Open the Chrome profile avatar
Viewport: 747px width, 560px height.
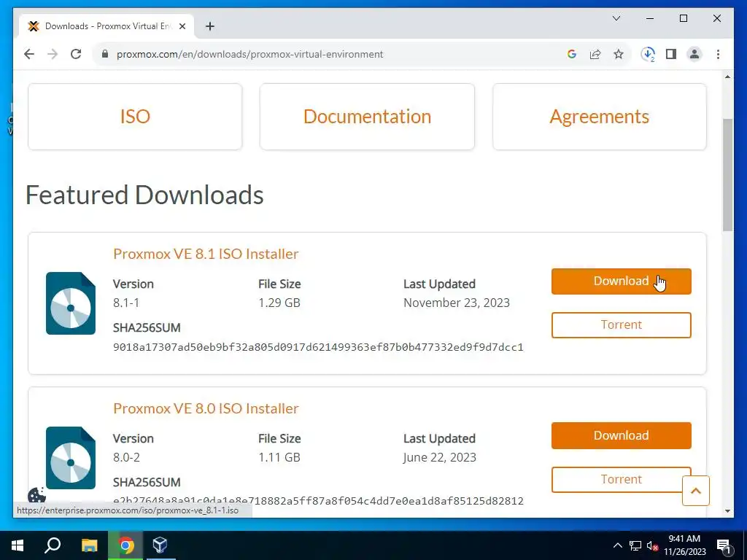click(694, 54)
